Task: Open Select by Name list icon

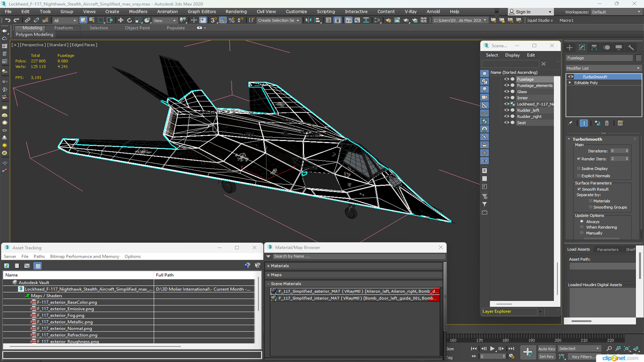Action: tap(92, 20)
